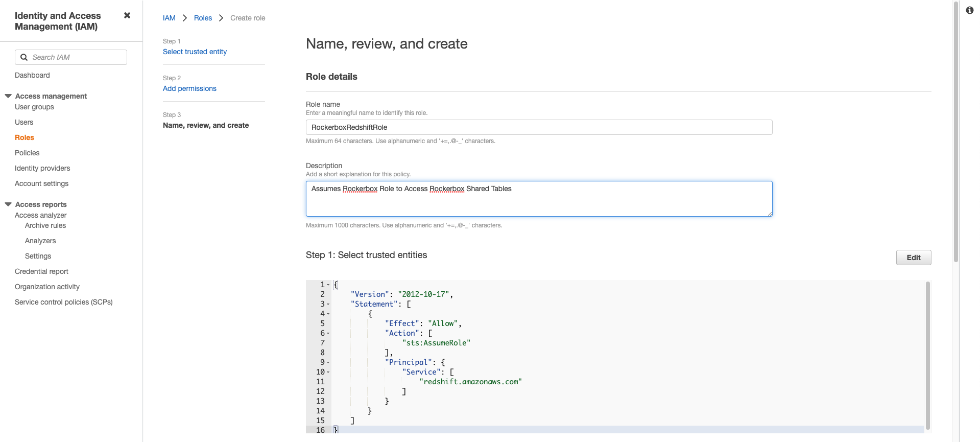The height and width of the screenshot is (442, 980).
Task: Open Policies in the sidebar
Action: tap(27, 153)
